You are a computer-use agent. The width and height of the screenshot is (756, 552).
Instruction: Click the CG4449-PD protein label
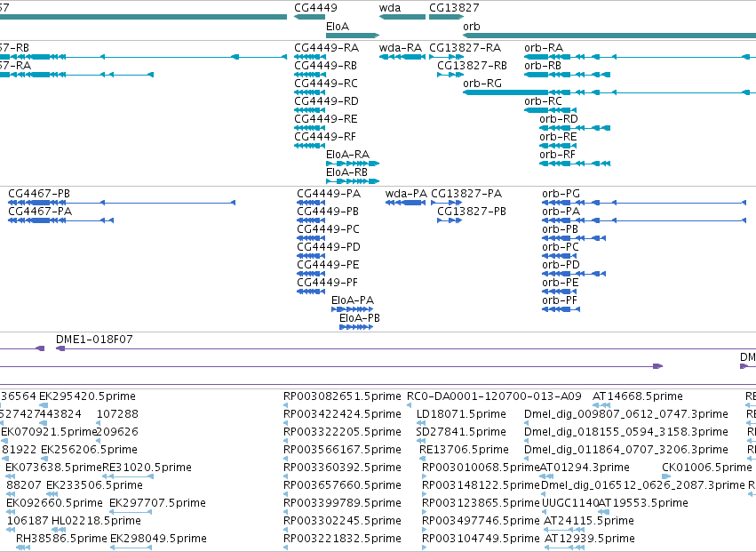(329, 247)
